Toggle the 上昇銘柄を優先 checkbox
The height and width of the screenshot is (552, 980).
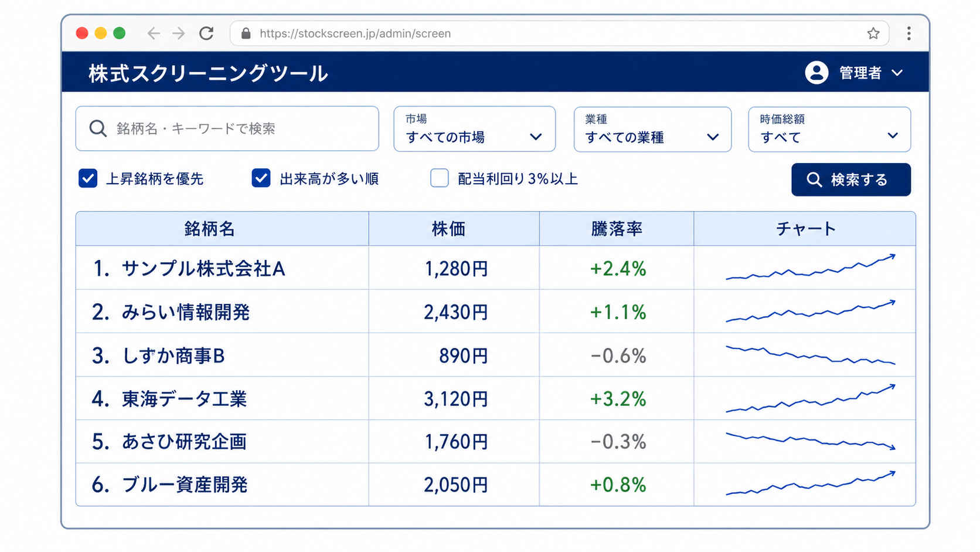(88, 178)
